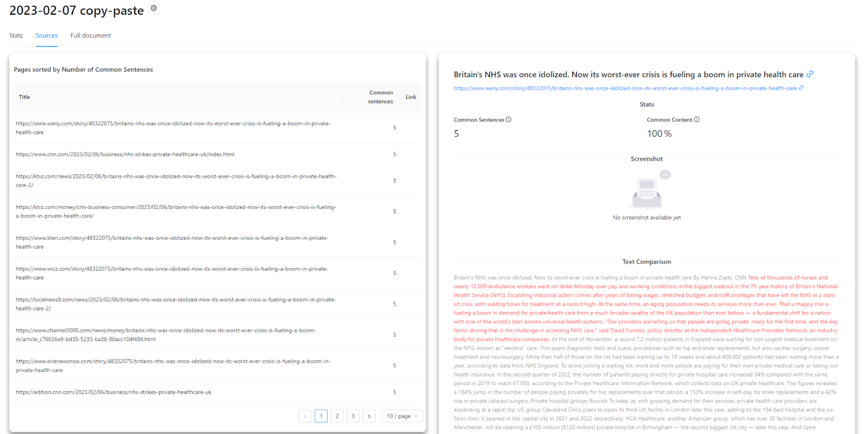This screenshot has height=434, width=868.
Task: Click the Common Sentences info icon
Action: tap(508, 119)
